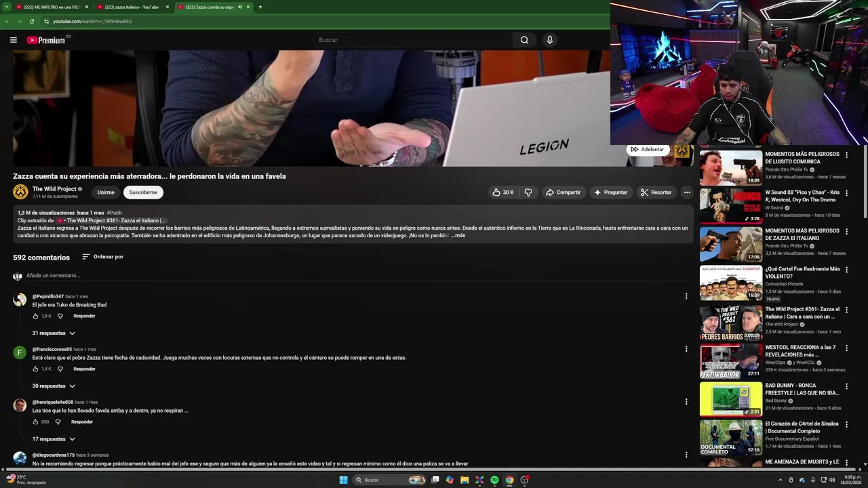
Task: Open a new browser tab
Action: tap(260, 7)
